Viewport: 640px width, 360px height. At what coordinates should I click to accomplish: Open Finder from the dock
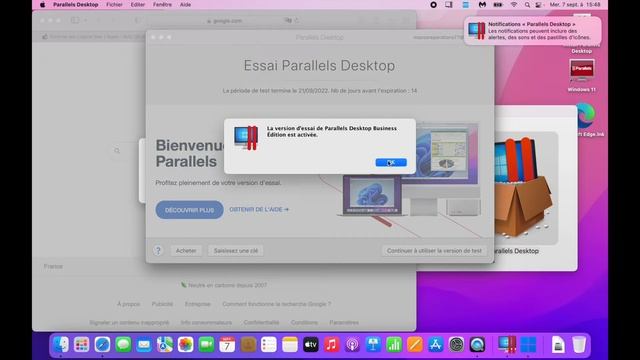tap(61, 345)
